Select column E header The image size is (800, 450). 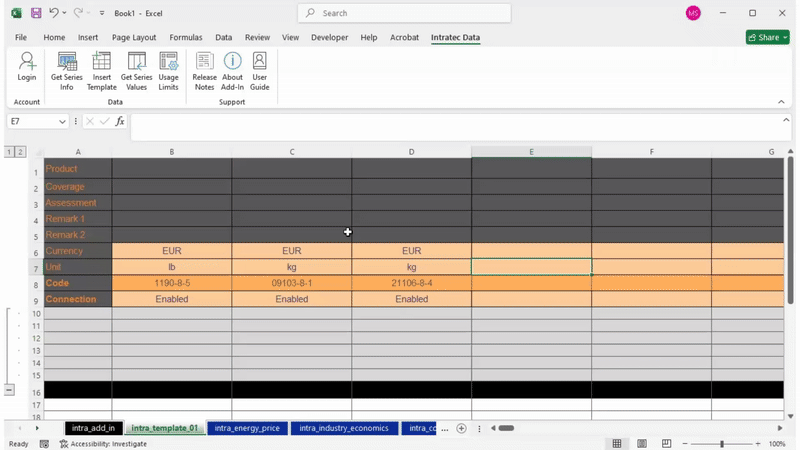click(531, 152)
